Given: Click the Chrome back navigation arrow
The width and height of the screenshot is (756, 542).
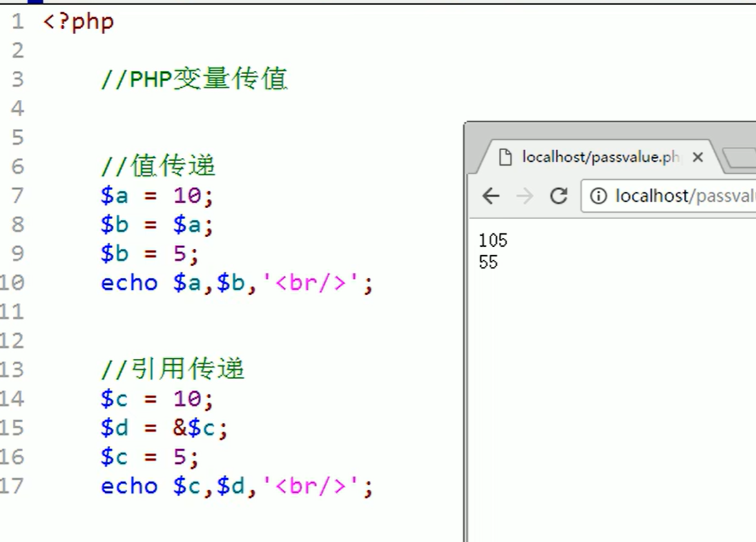Looking at the screenshot, I should click(491, 196).
